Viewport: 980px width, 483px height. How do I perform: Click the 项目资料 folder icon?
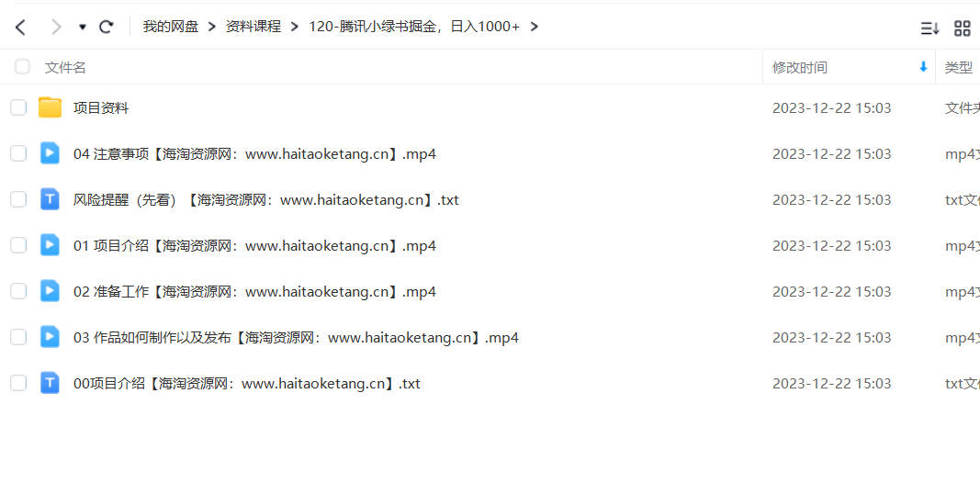(50, 107)
